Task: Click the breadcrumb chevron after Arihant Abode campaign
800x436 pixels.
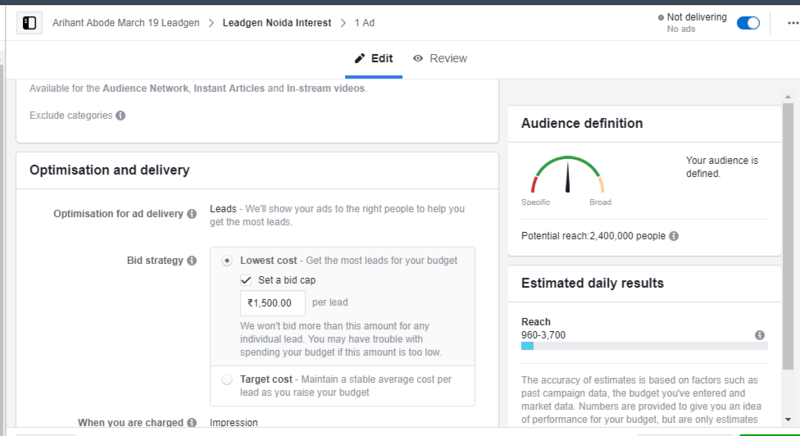Action: pyautogui.click(x=211, y=23)
